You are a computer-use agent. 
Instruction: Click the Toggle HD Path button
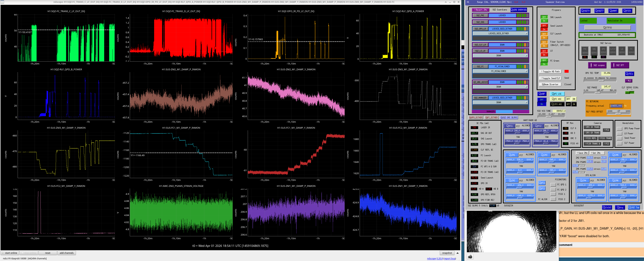point(550,72)
